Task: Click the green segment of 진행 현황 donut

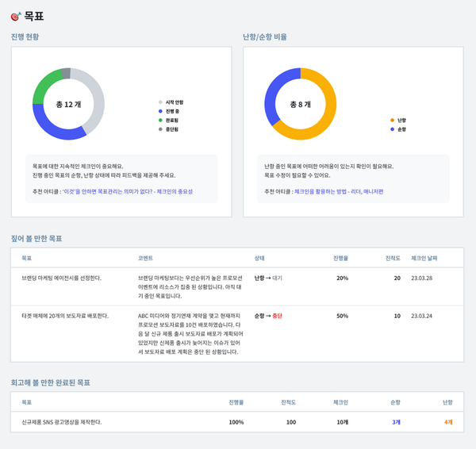Action: [44, 86]
